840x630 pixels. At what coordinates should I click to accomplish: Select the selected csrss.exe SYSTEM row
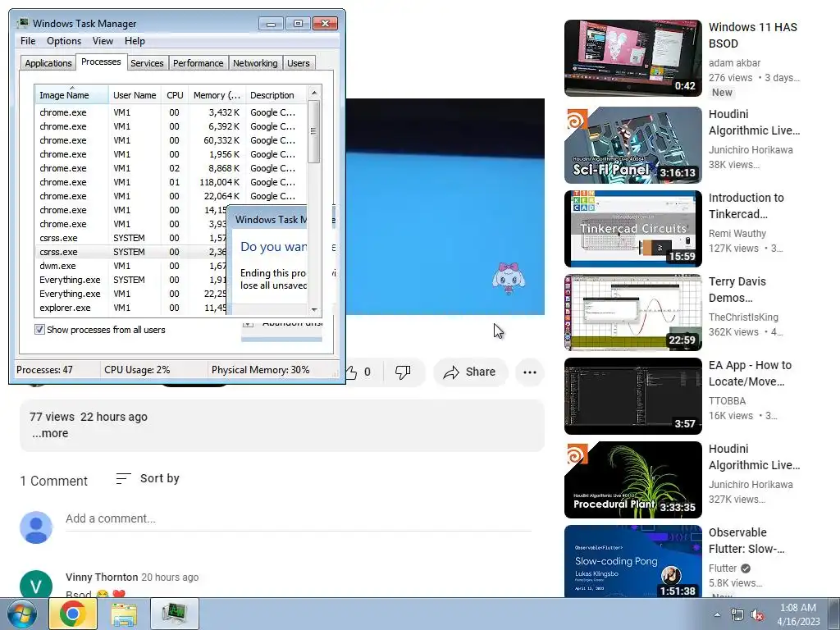pos(132,252)
